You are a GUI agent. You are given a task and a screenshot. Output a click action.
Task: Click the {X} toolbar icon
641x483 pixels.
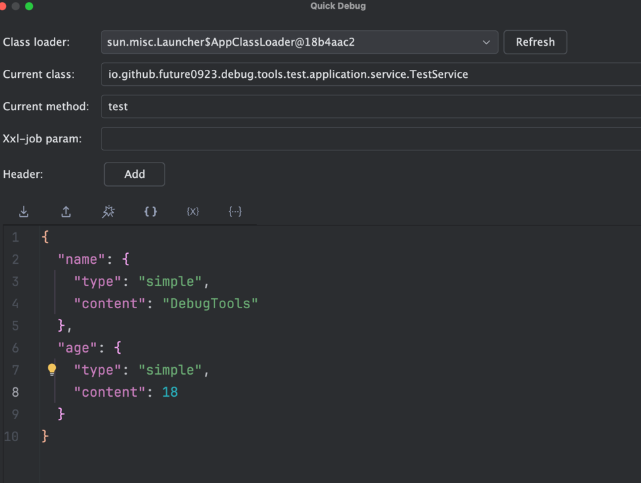(193, 212)
